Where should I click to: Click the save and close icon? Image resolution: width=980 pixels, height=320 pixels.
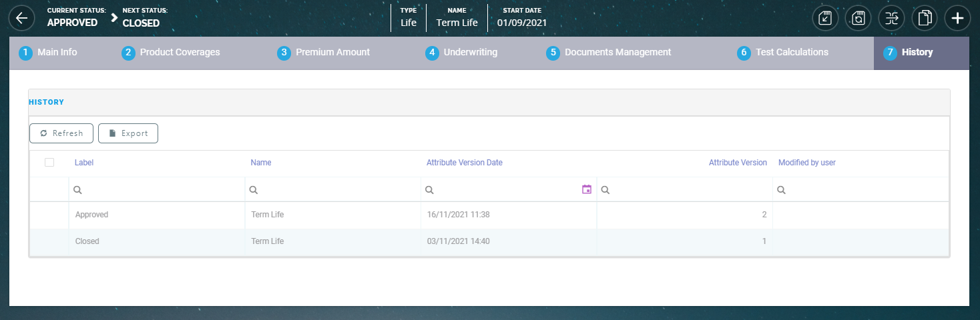[x=825, y=18]
